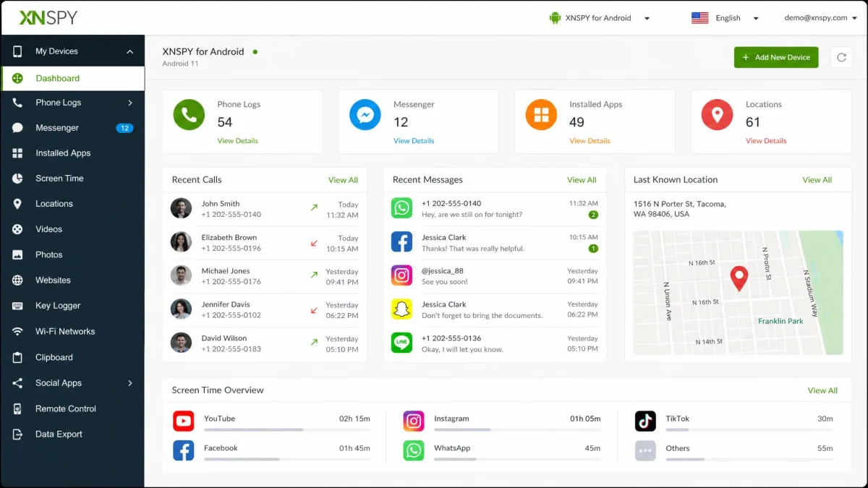Click View All in Screen Time Overview
Image resolution: width=868 pixels, height=488 pixels.
tap(822, 390)
